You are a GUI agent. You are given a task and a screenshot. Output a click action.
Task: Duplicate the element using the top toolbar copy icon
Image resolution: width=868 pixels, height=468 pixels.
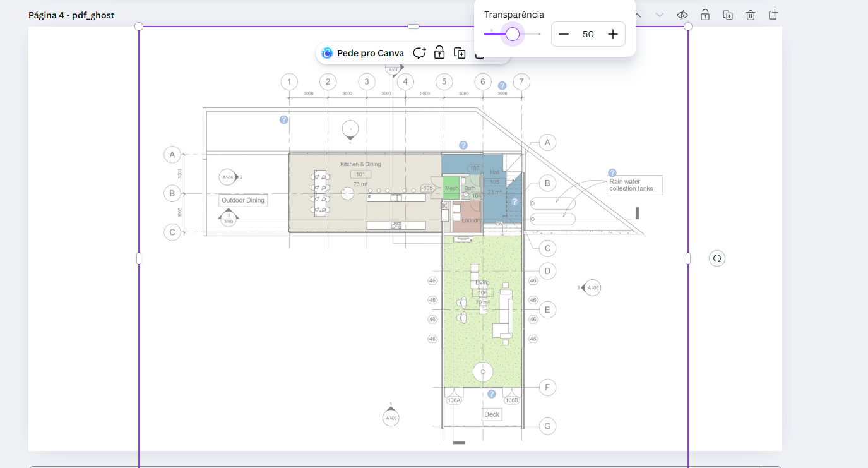click(728, 14)
